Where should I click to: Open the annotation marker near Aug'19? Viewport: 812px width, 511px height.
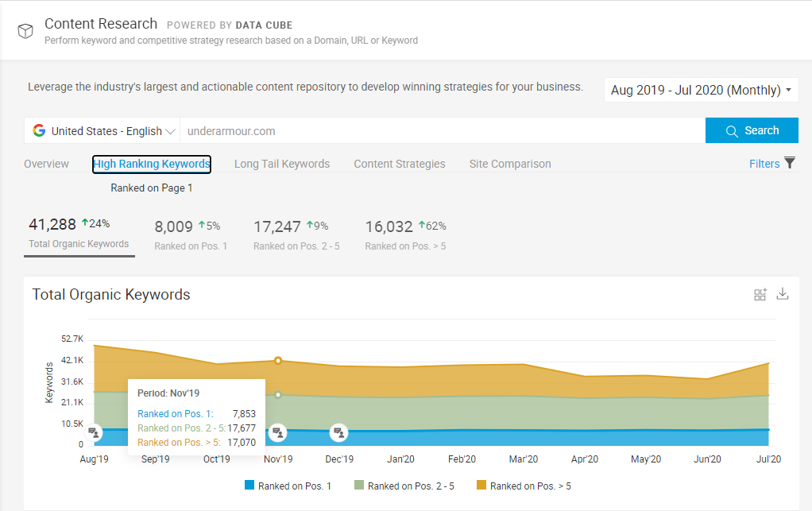click(94, 432)
